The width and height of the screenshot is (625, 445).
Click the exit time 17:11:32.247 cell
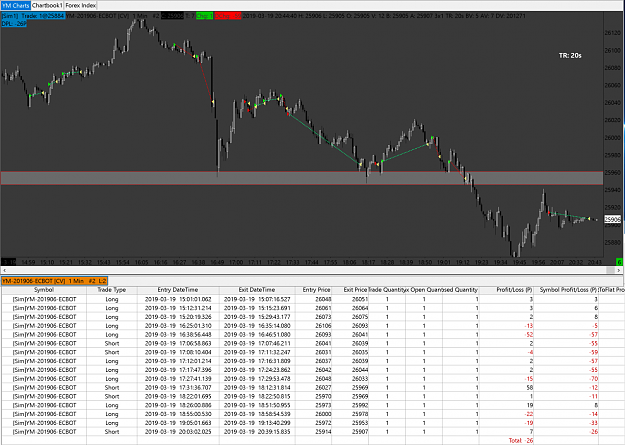[x=257, y=352]
